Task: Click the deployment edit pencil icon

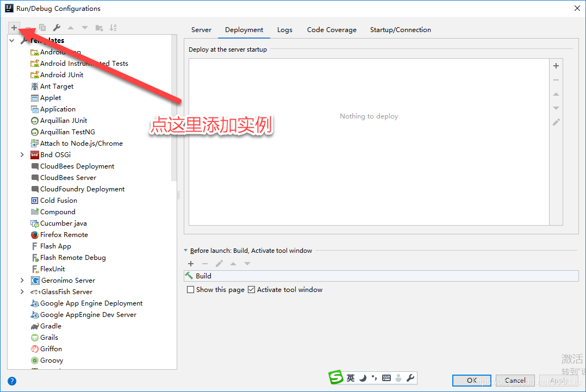Action: click(x=556, y=122)
